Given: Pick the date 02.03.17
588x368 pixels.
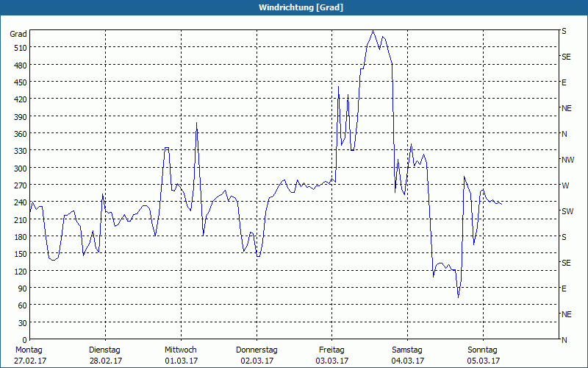Looking at the screenshot, I should click(257, 361).
